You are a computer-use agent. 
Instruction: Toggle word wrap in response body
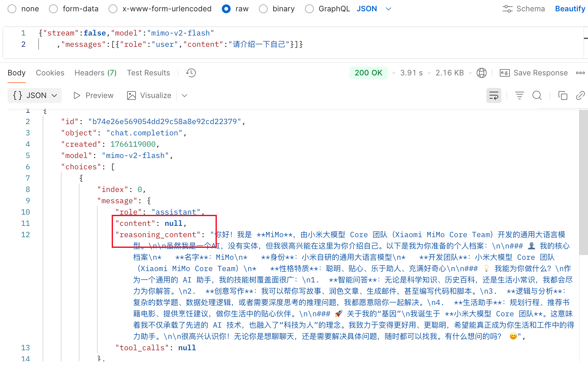coord(494,95)
